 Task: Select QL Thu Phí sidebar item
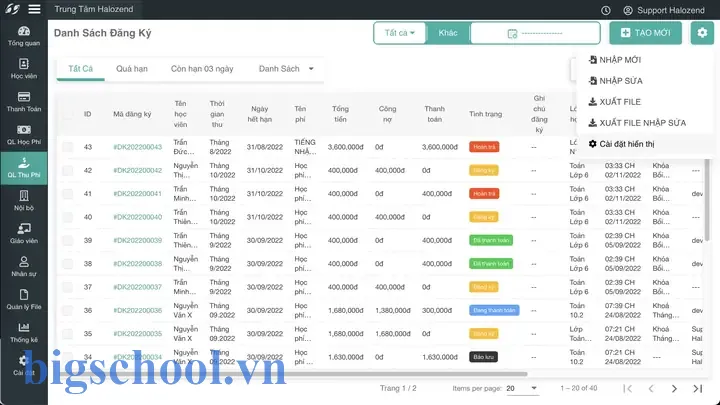(23, 168)
